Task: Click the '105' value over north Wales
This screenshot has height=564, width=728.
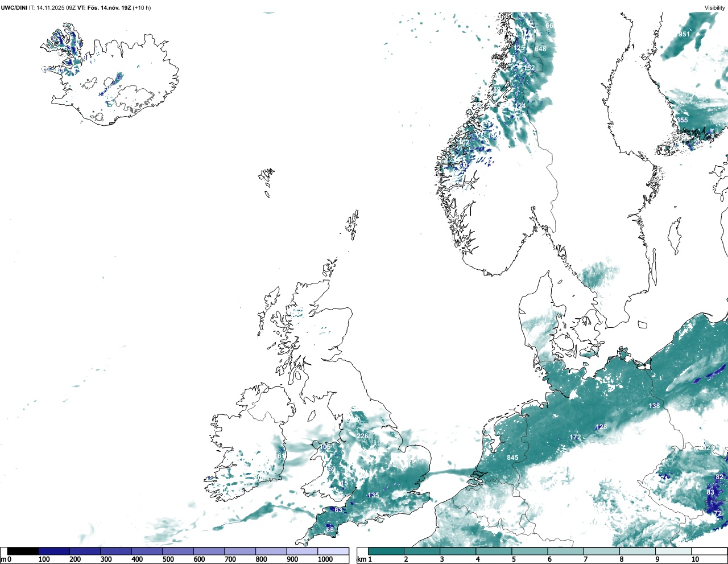Action: pos(325,447)
